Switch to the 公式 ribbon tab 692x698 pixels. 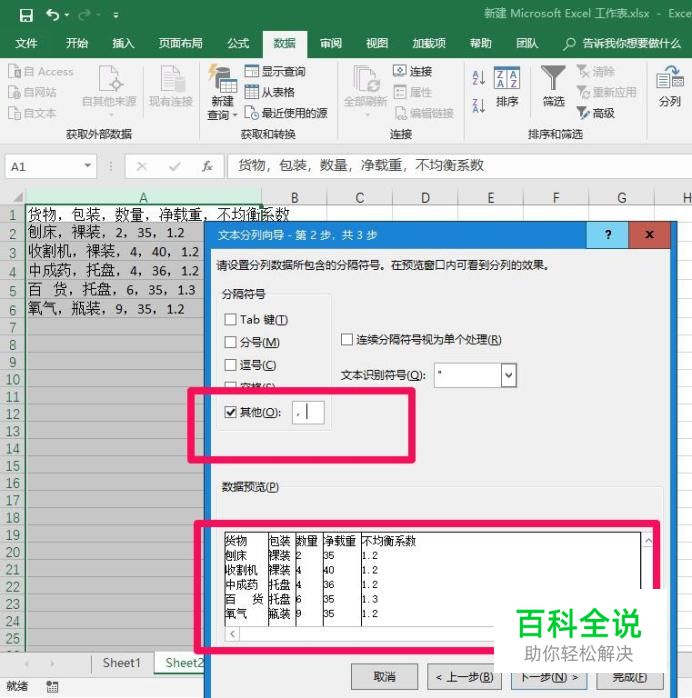point(238,43)
